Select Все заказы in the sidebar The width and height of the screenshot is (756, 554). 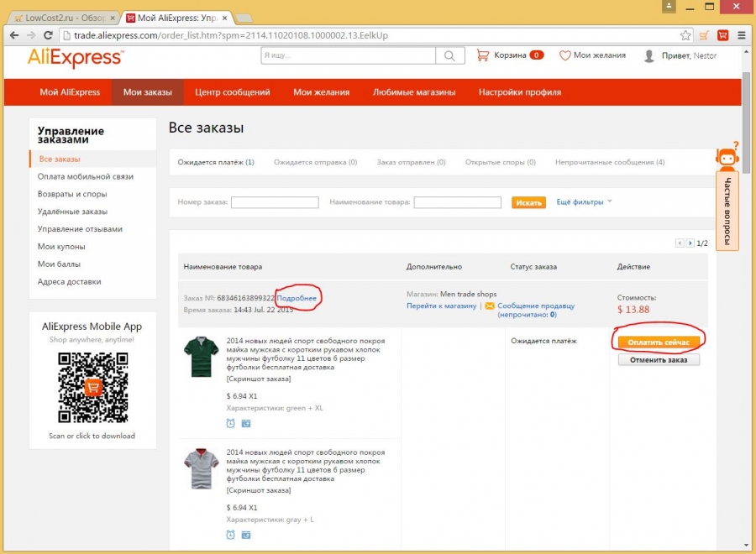pyautogui.click(x=92, y=159)
